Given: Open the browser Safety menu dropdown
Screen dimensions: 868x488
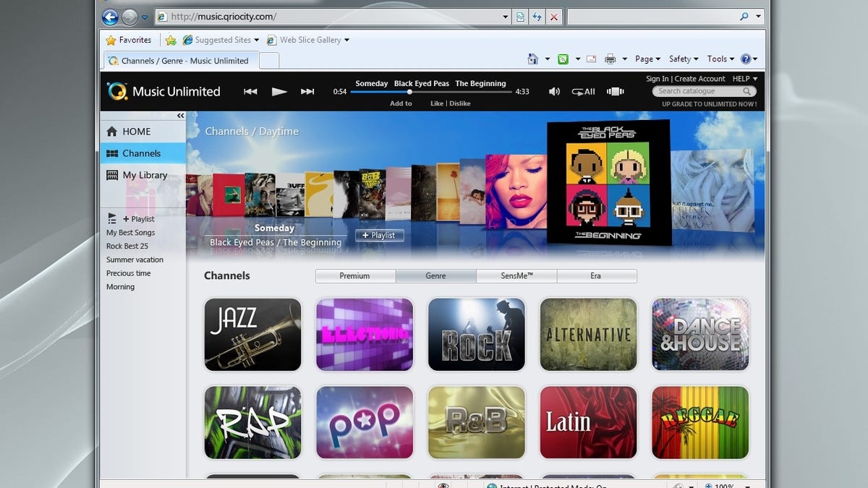Looking at the screenshot, I should (x=683, y=59).
